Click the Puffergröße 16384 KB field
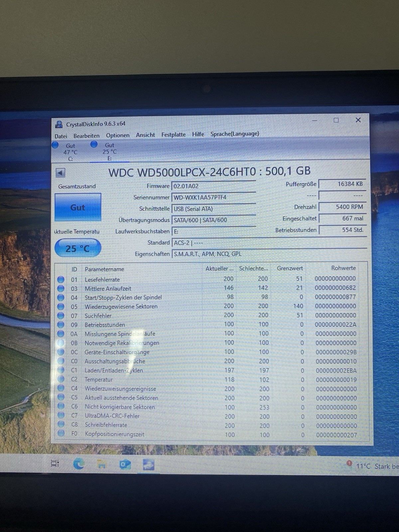Image resolution: width=399 pixels, height=532 pixels. 342,184
